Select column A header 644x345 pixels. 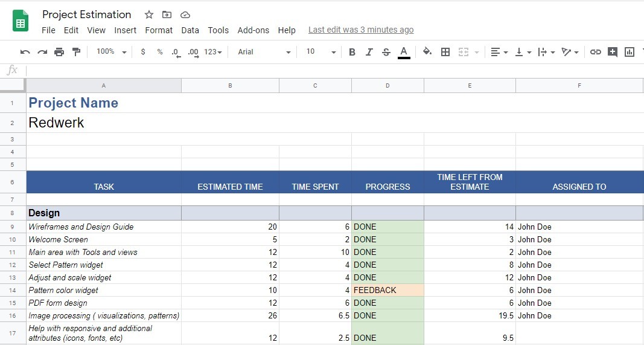pyautogui.click(x=103, y=86)
